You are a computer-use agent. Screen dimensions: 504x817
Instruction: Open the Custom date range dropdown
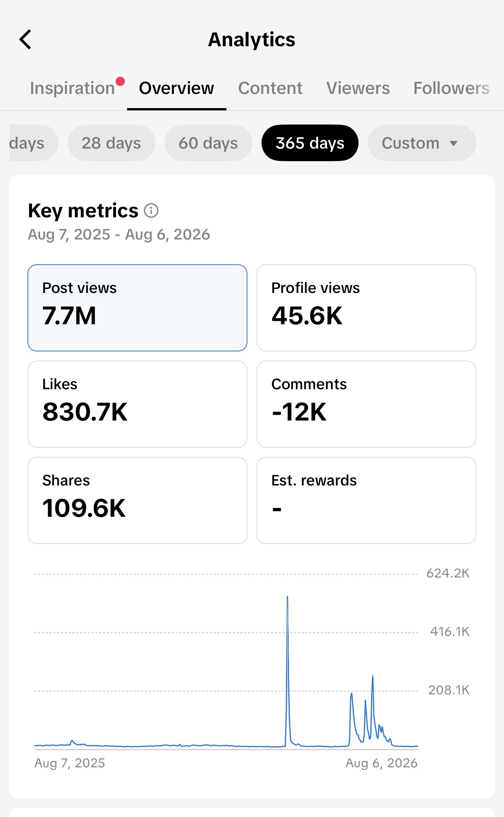422,143
